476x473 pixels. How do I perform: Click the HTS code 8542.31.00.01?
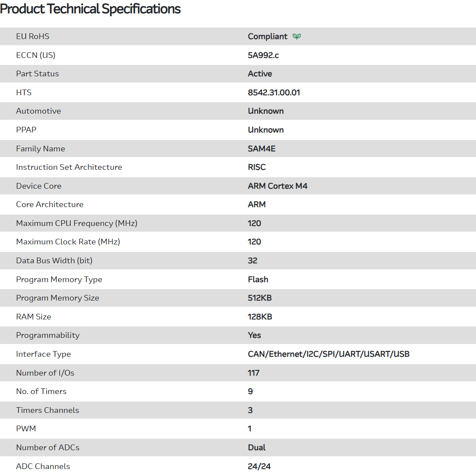pos(274,93)
